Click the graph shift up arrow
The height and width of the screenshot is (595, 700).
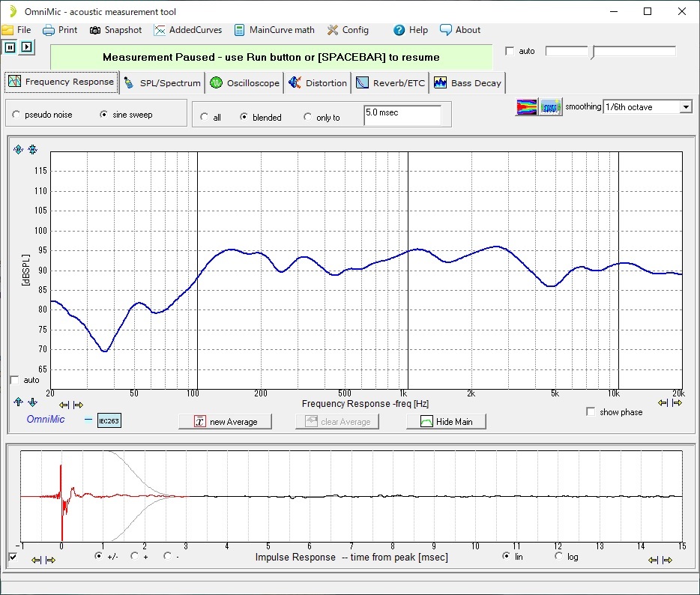click(18, 402)
